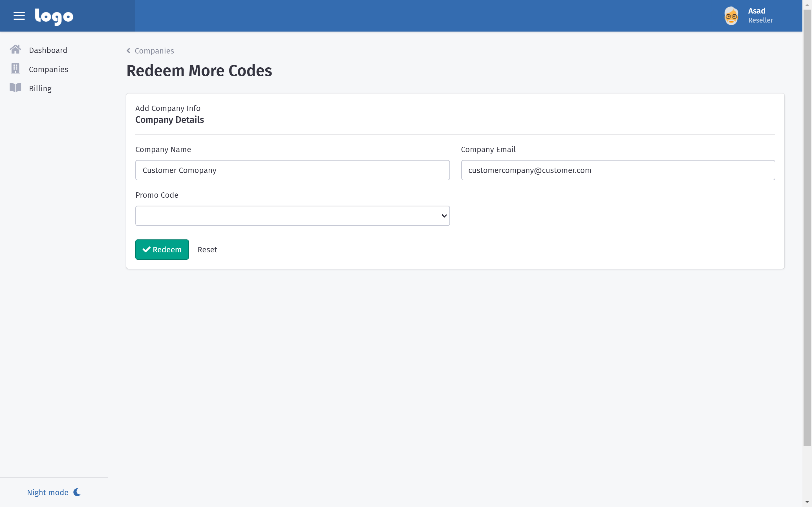Click the back chevron beside Companies
This screenshot has width=812, height=507.
click(x=128, y=51)
